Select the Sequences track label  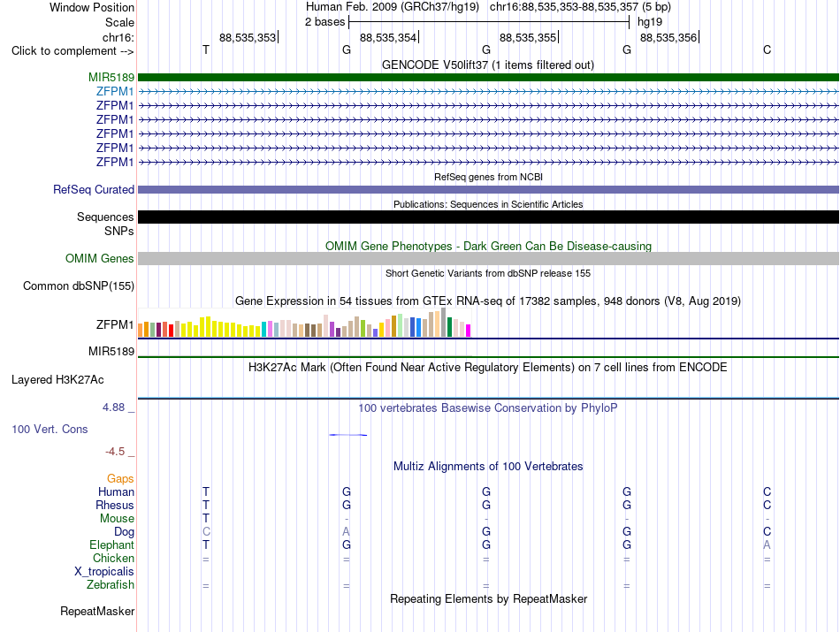pyautogui.click(x=105, y=217)
